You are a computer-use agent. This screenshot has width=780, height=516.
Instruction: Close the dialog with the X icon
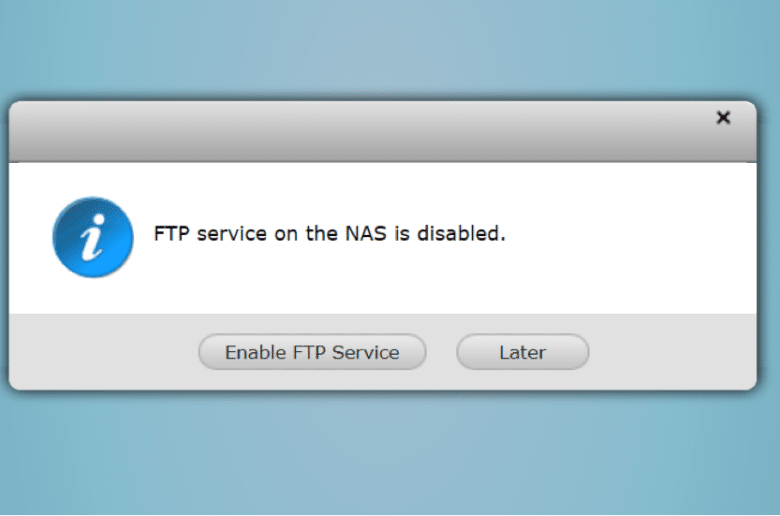723,117
